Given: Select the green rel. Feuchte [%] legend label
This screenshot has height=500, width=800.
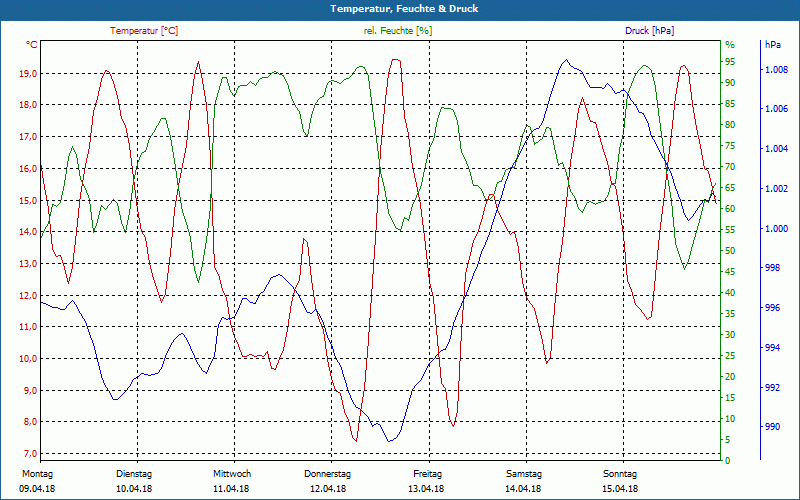Looking at the screenshot, I should click(397, 31).
